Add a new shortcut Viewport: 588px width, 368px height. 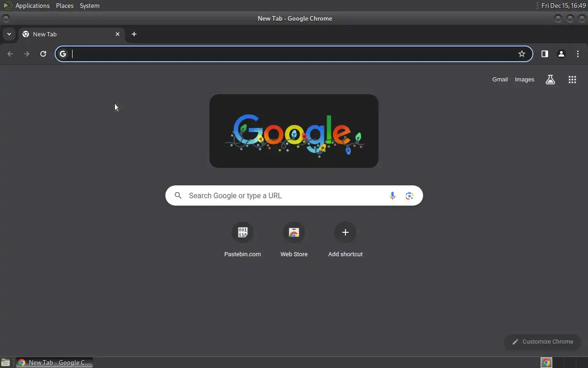345,240
